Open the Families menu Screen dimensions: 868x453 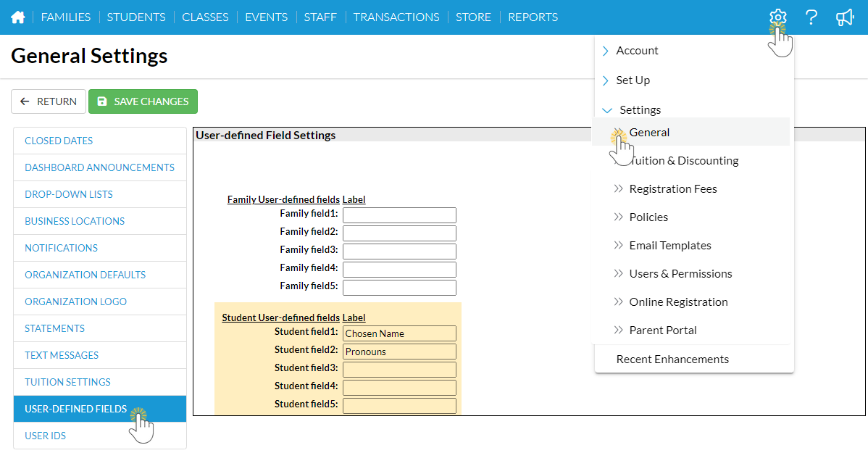[x=66, y=17]
